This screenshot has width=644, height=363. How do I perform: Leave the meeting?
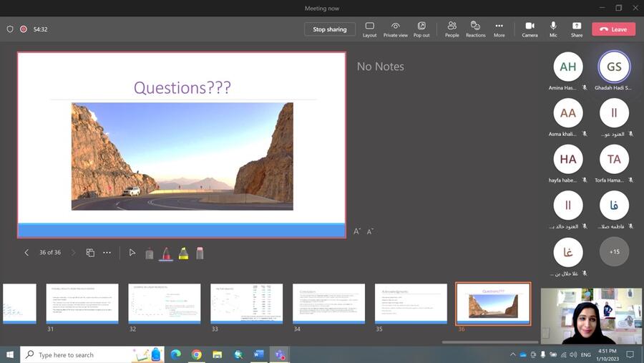click(x=613, y=29)
